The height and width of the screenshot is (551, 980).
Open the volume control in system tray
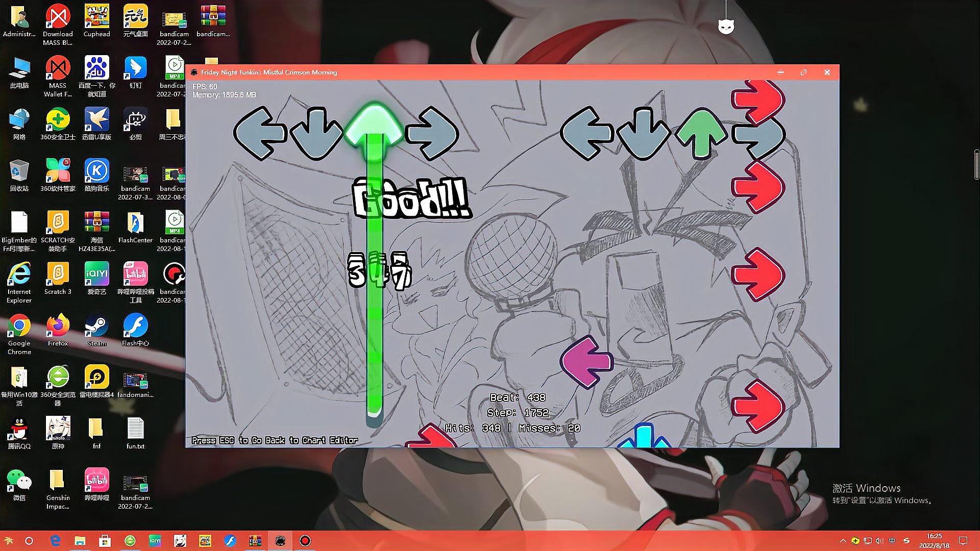[879, 541]
